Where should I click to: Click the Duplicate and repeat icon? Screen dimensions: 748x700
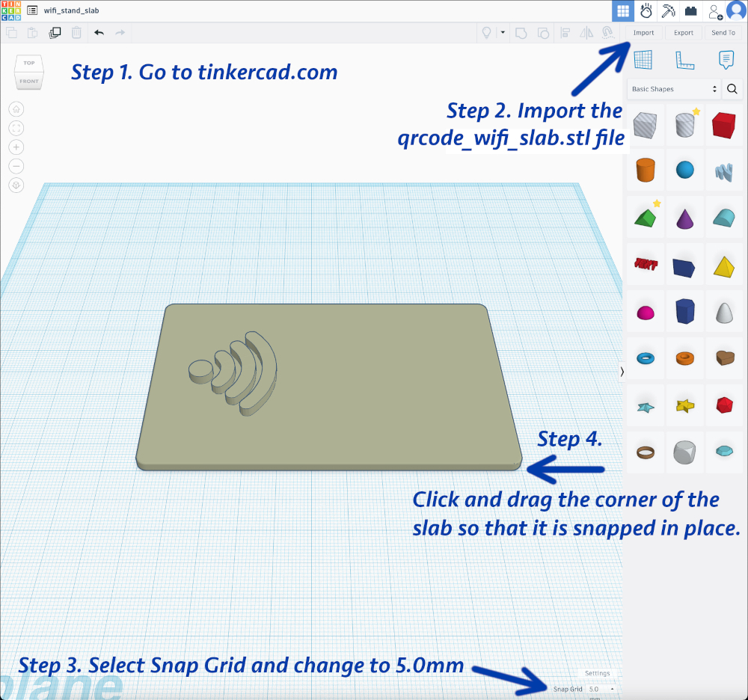click(x=55, y=32)
